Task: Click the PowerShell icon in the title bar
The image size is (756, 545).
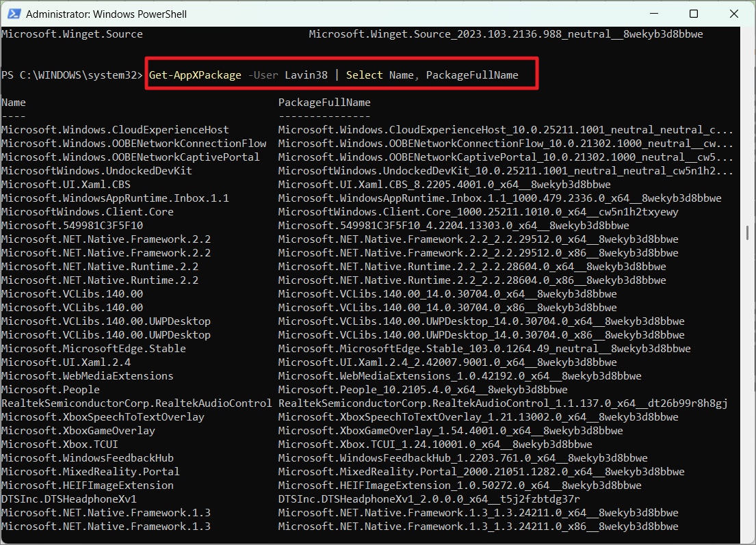Action: tap(14, 14)
